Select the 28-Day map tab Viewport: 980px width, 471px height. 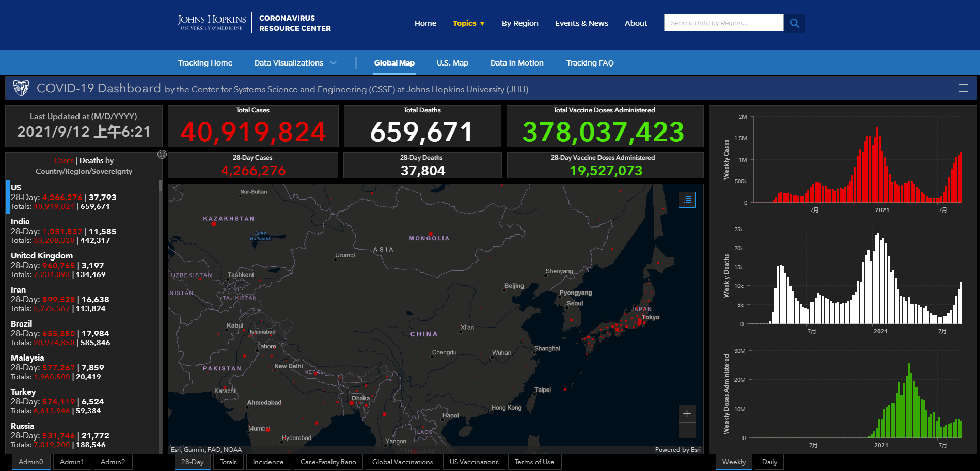tap(193, 462)
